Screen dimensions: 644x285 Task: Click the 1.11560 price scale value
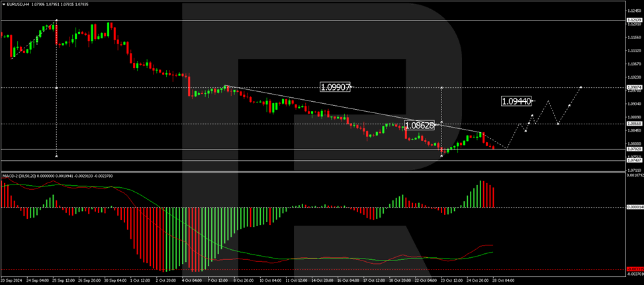click(633, 37)
